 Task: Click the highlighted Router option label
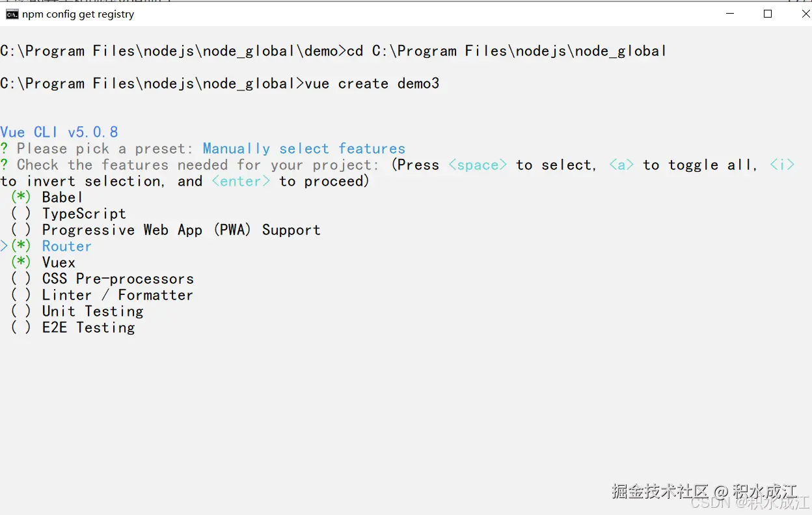click(66, 246)
